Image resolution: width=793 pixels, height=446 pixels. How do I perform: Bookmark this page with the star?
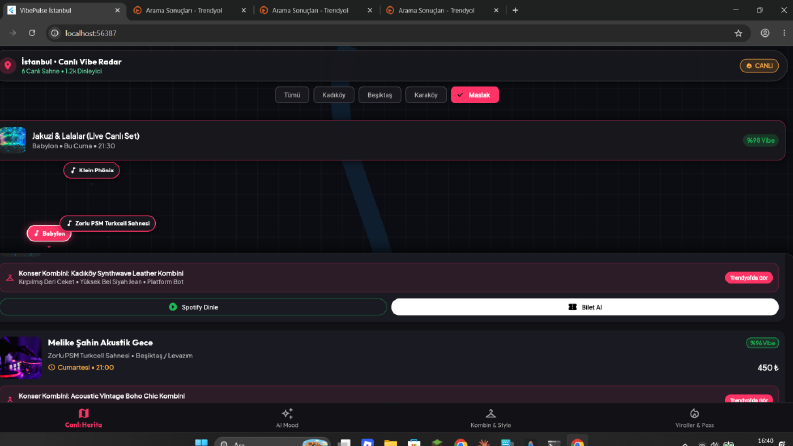pyautogui.click(x=738, y=33)
